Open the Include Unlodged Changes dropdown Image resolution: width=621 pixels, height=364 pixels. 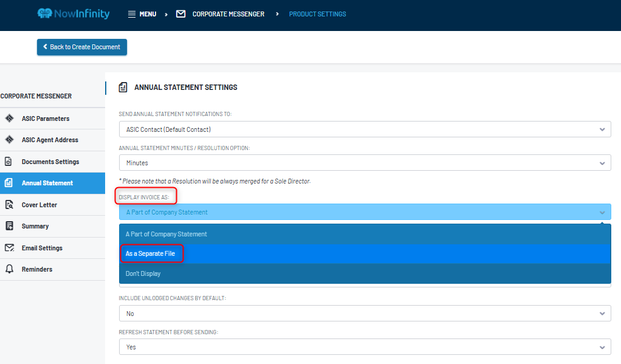point(365,313)
